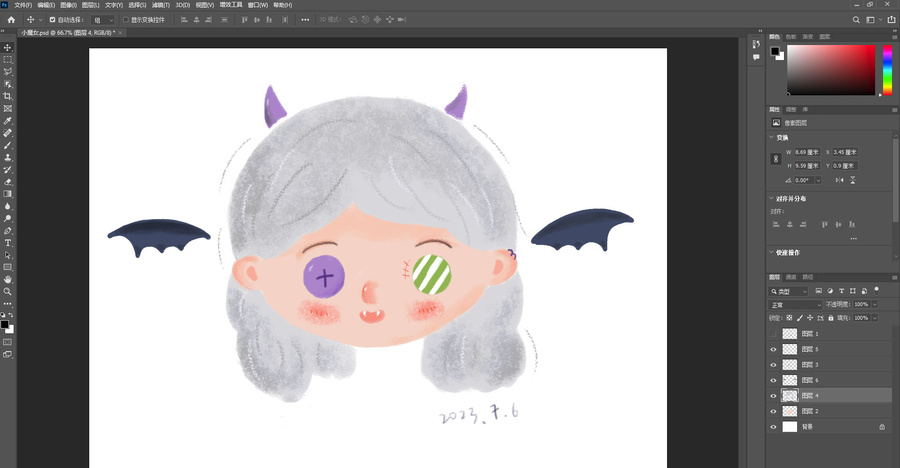
Task: Select the Rectangular Marquee tool
Action: click(7, 60)
